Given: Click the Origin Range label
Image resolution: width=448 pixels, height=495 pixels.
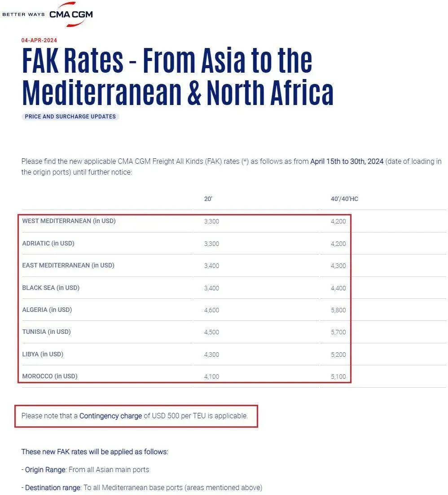Looking at the screenshot, I should click(x=45, y=470).
